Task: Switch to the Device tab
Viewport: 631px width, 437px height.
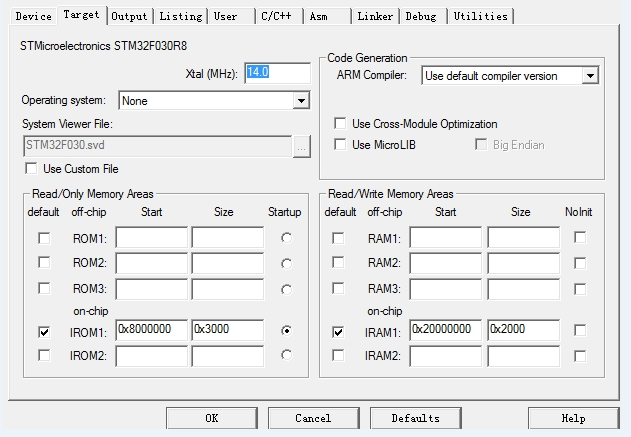Action: point(34,16)
